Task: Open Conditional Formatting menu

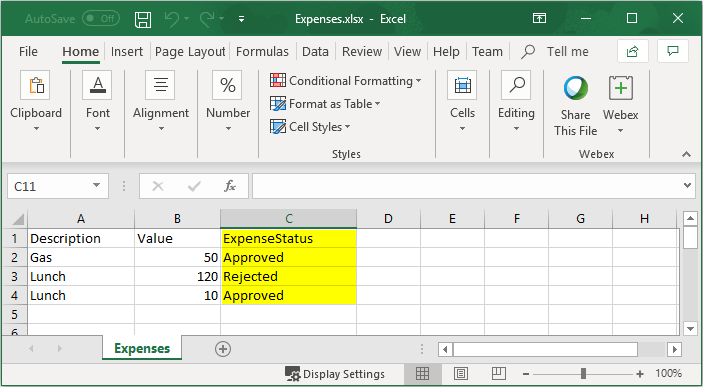Action: pyautogui.click(x=346, y=81)
